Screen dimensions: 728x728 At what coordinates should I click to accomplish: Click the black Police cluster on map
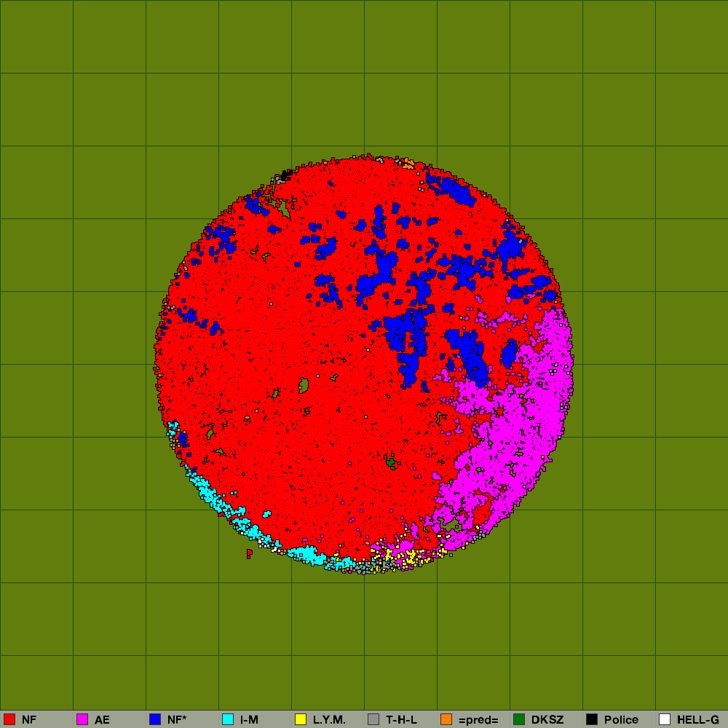286,175
